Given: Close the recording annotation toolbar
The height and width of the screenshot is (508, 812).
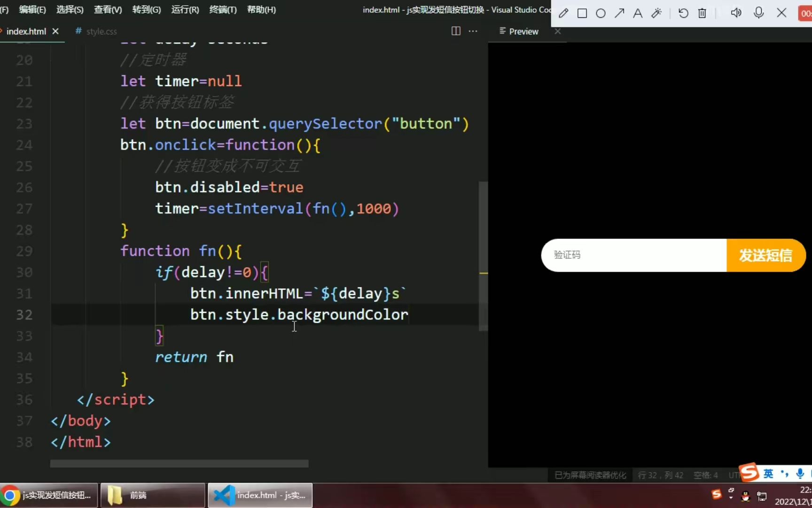Looking at the screenshot, I should [781, 13].
